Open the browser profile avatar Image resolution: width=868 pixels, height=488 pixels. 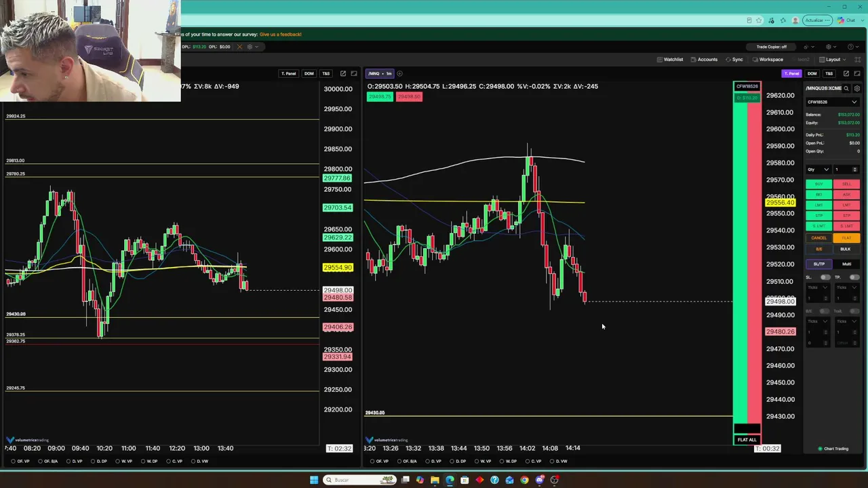[x=795, y=20]
